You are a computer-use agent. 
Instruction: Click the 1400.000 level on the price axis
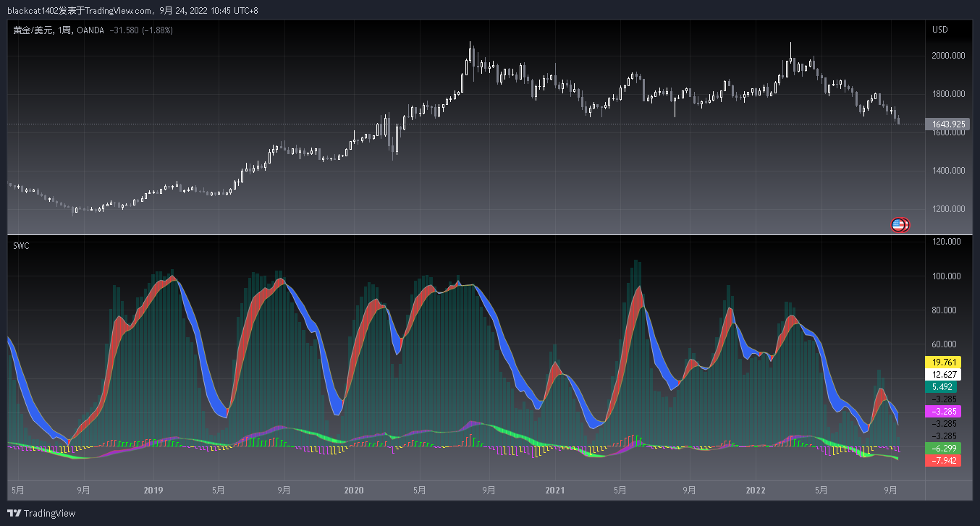(949, 171)
